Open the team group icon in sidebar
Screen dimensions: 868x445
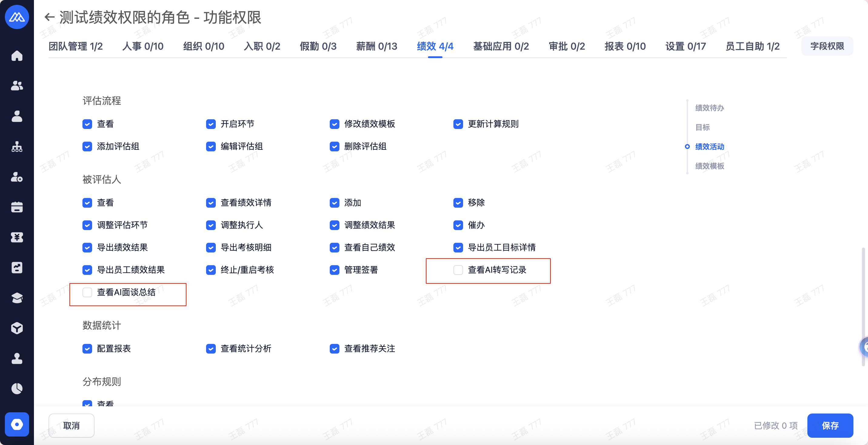point(17,86)
